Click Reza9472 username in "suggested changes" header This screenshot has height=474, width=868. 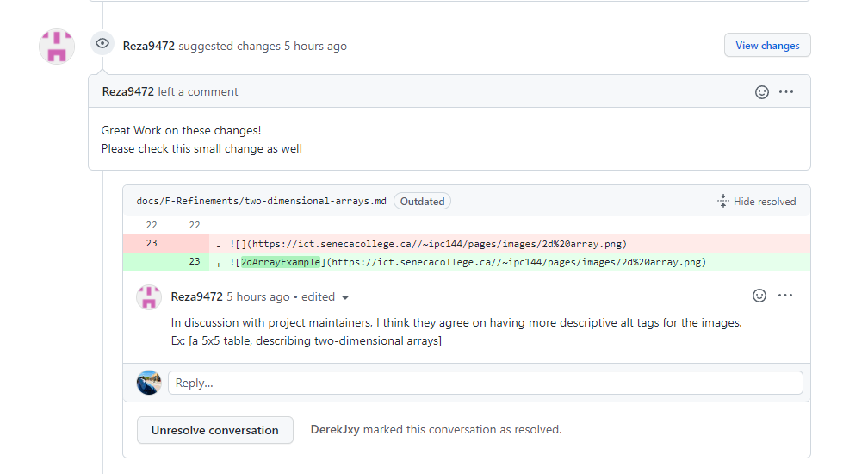click(x=149, y=46)
